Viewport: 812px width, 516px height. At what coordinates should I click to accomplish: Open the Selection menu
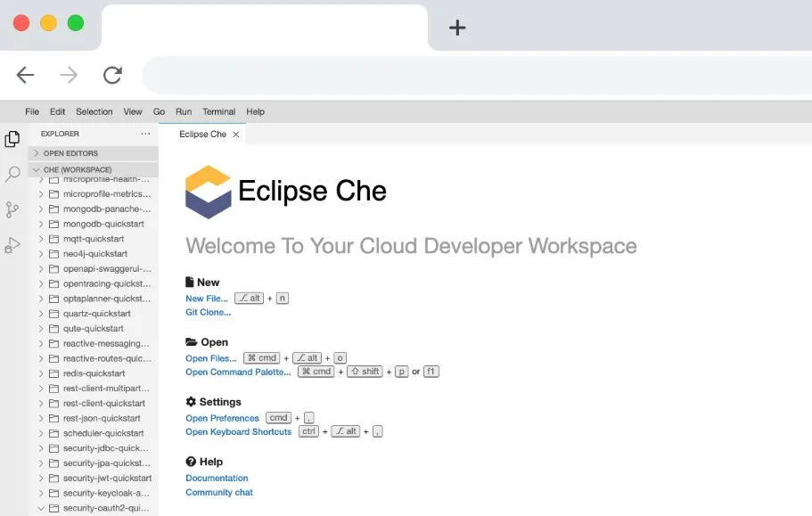coord(94,112)
